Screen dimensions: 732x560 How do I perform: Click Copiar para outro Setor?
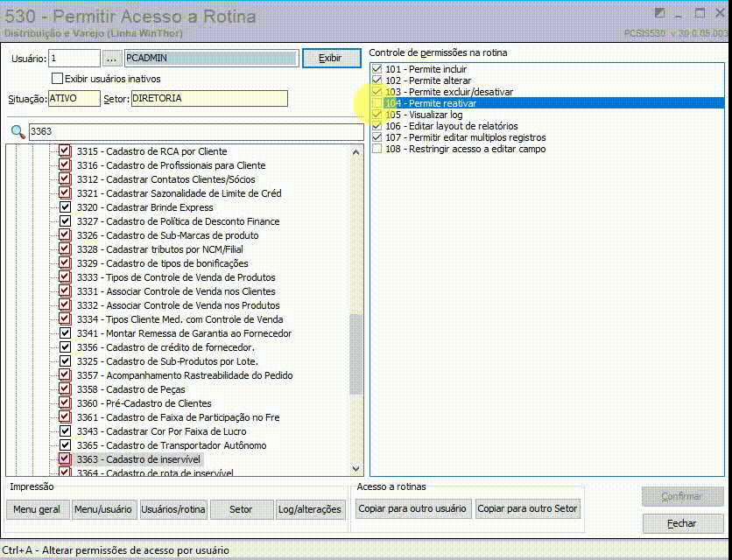tap(527, 508)
